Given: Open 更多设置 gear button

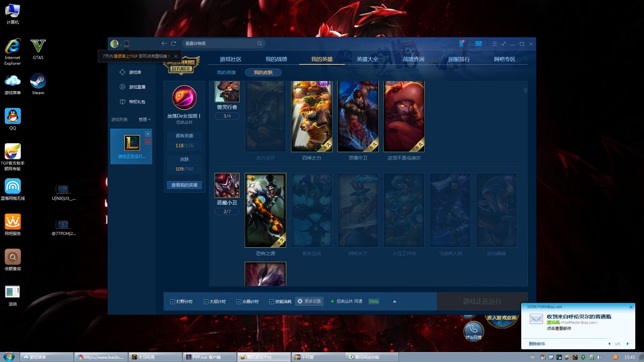Looking at the screenshot, I should tap(309, 301).
